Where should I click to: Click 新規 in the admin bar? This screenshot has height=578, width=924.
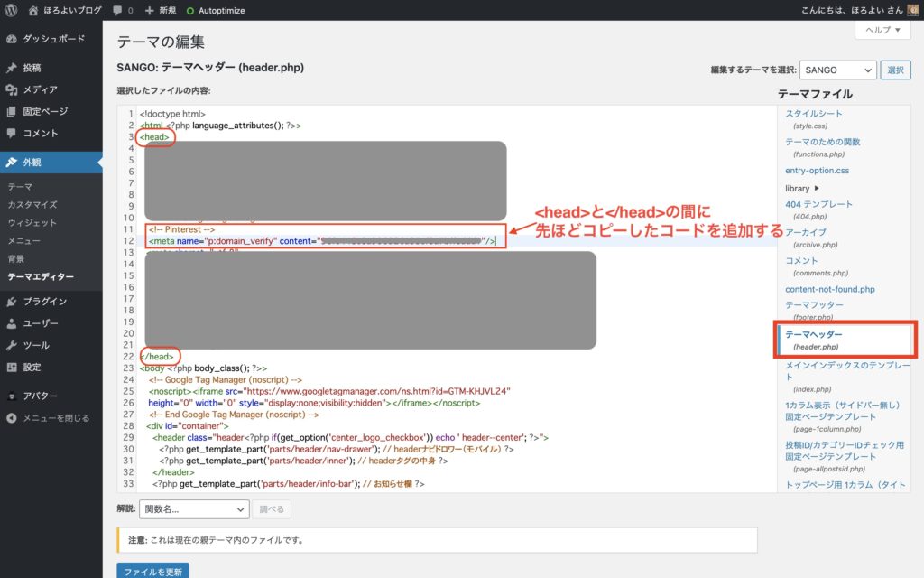pyautogui.click(x=167, y=10)
